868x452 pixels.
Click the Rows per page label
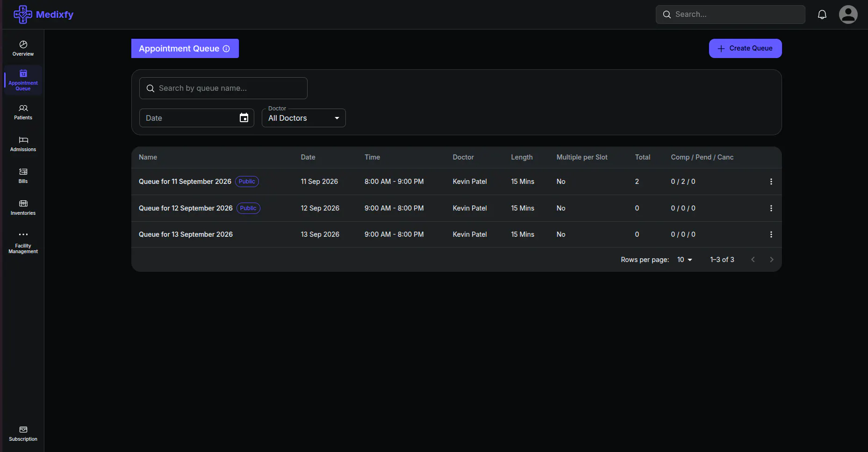tap(645, 260)
